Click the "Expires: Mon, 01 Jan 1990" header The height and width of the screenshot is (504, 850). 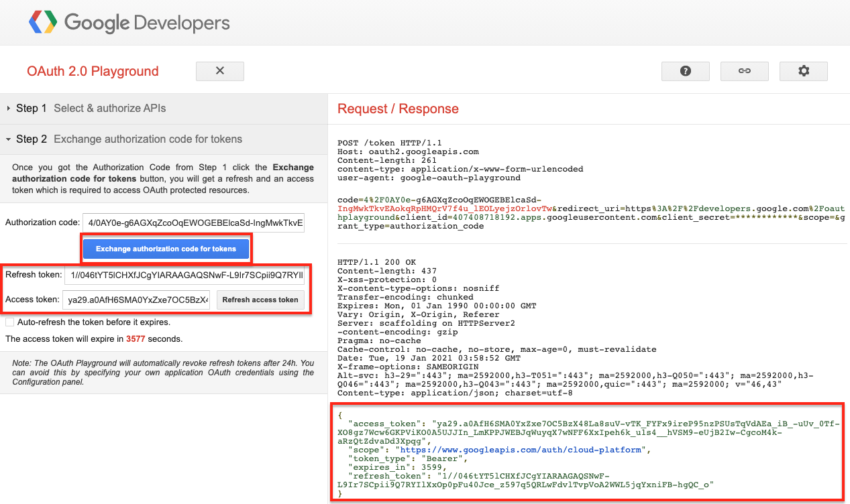click(437, 306)
